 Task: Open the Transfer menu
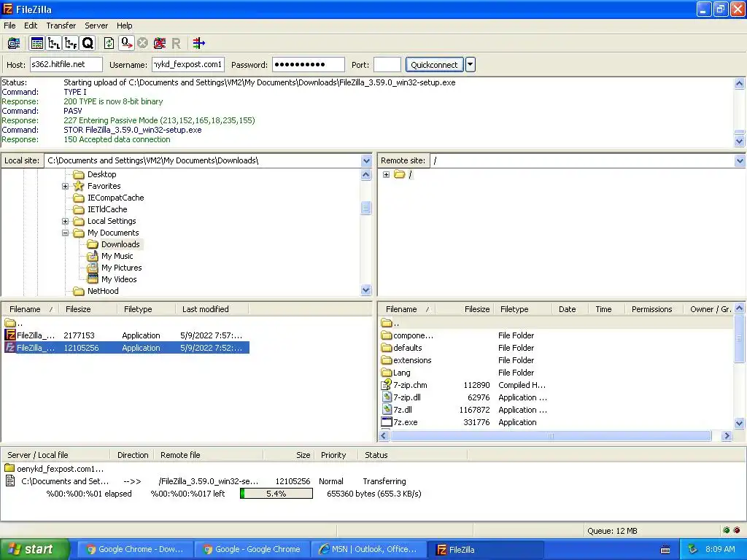[x=61, y=26]
